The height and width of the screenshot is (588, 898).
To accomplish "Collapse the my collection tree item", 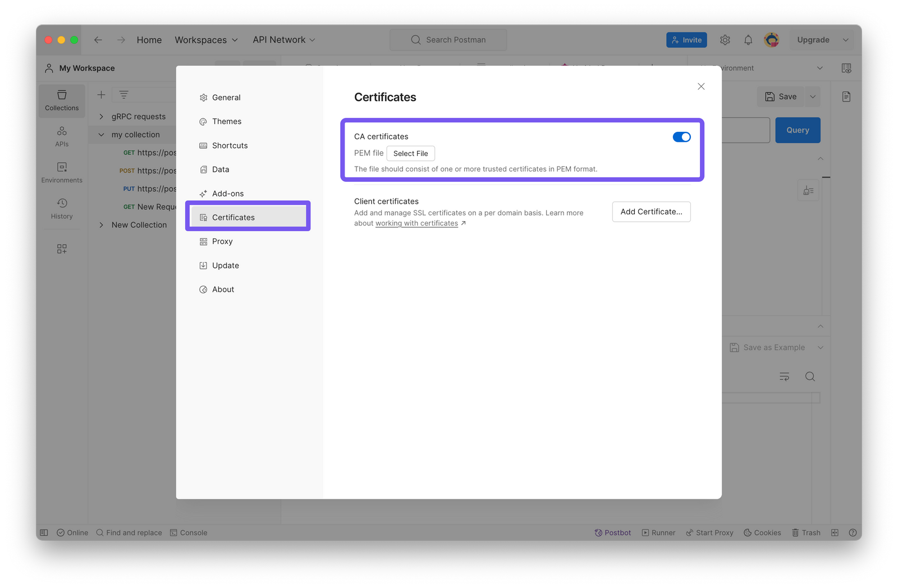I will click(x=102, y=134).
